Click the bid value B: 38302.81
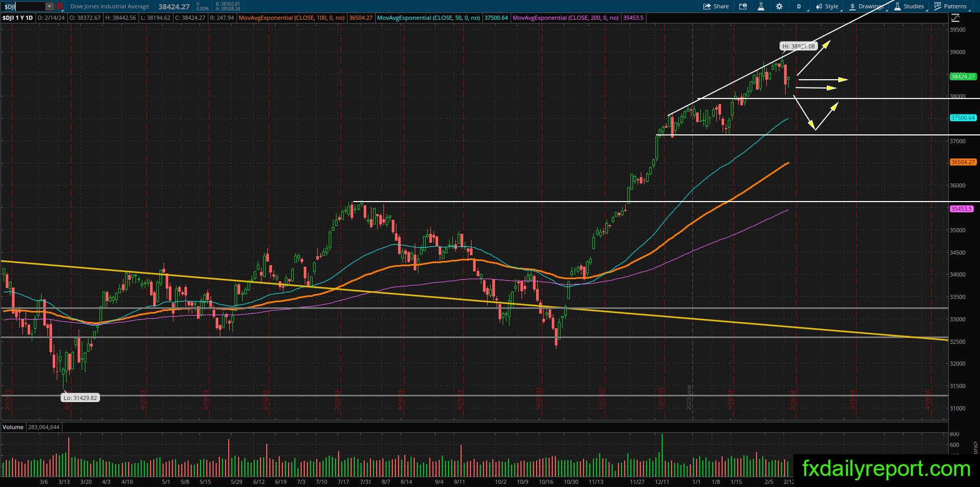Viewport: 980px width, 487px height. coord(227,4)
